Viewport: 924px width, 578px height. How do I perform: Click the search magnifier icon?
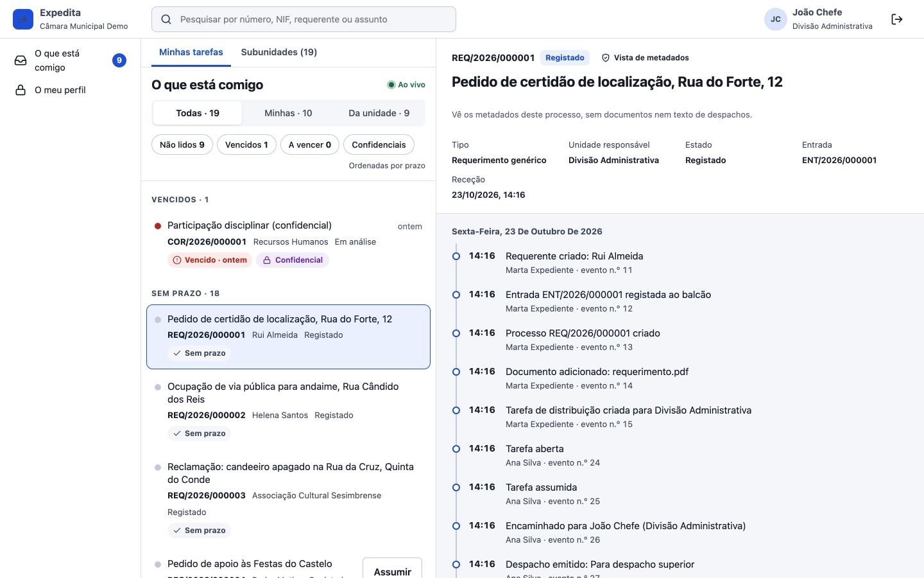pyautogui.click(x=166, y=19)
